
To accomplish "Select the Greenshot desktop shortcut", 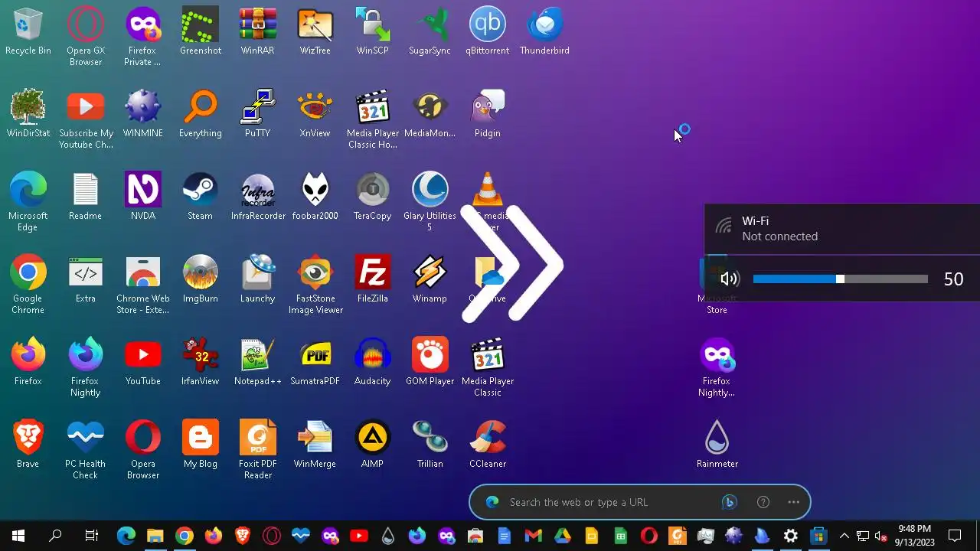I will point(201,32).
